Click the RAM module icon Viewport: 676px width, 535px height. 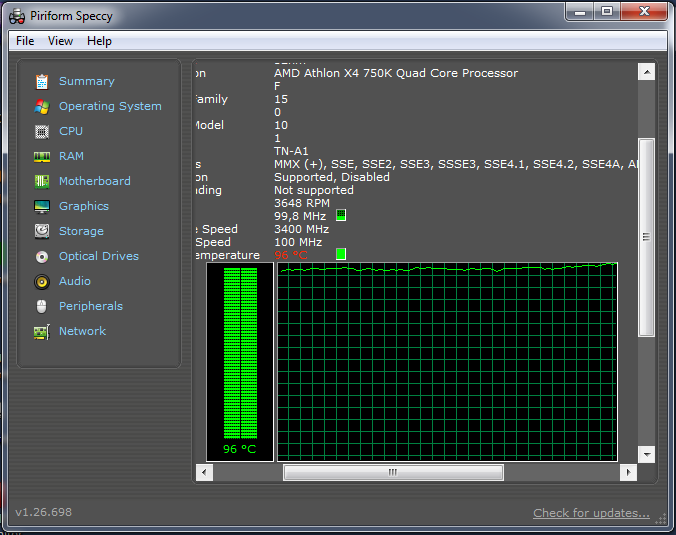41,156
